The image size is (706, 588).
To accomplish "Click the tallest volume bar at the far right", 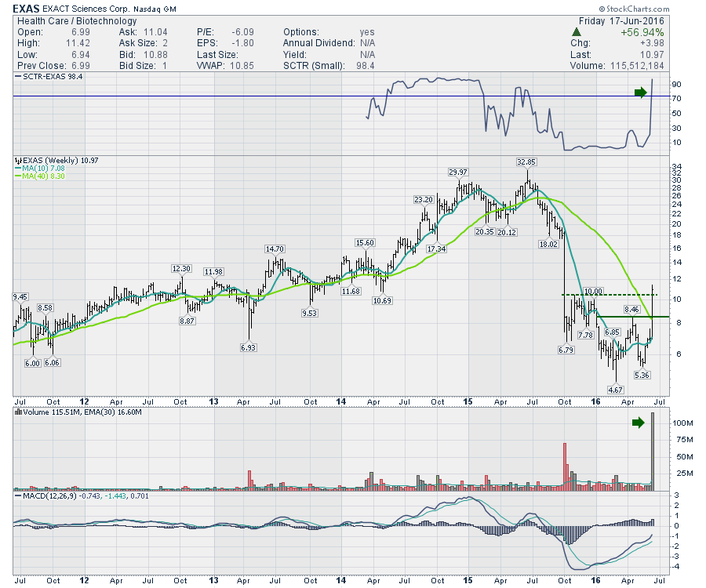I will point(653,452).
